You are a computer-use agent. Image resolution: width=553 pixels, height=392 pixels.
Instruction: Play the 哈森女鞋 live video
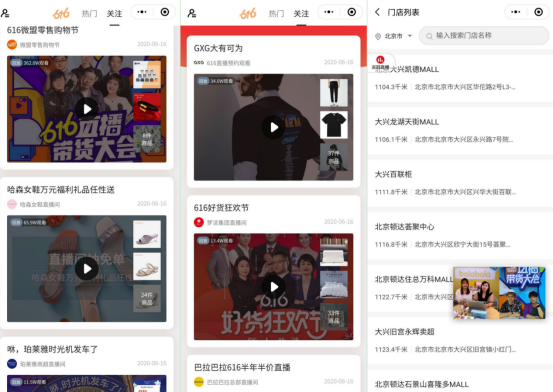(87, 269)
